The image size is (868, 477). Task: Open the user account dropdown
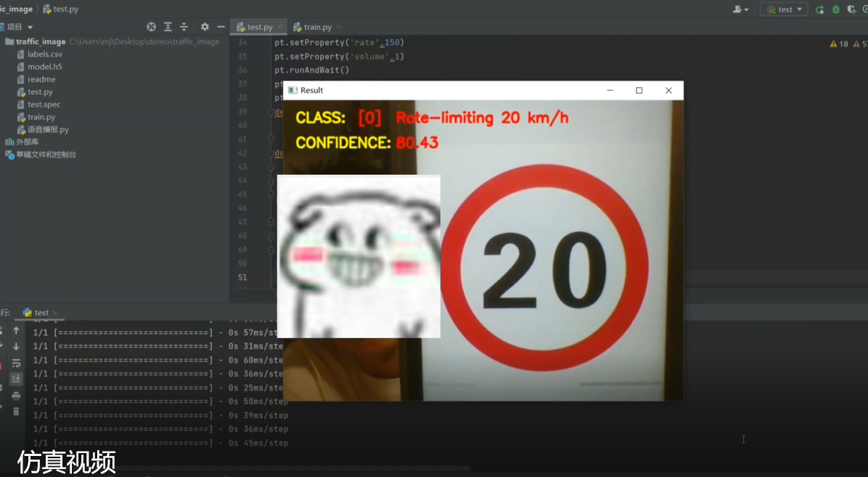pyautogui.click(x=740, y=9)
